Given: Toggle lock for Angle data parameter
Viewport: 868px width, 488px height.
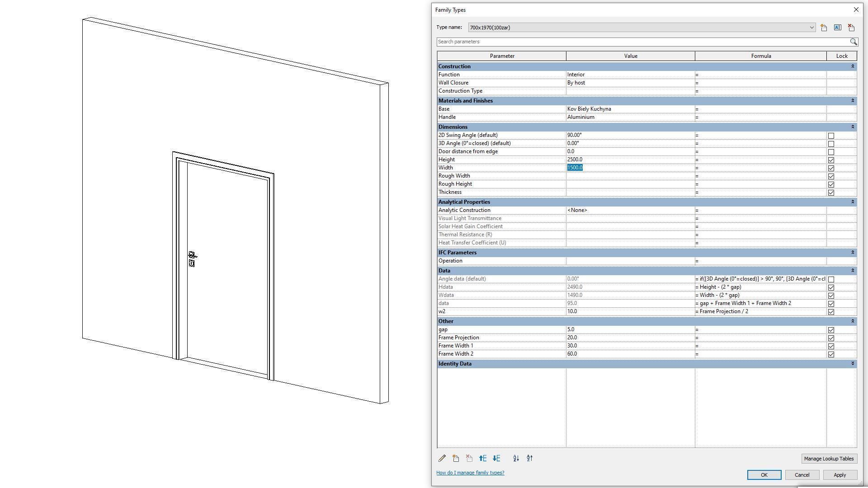Looking at the screenshot, I should point(831,279).
